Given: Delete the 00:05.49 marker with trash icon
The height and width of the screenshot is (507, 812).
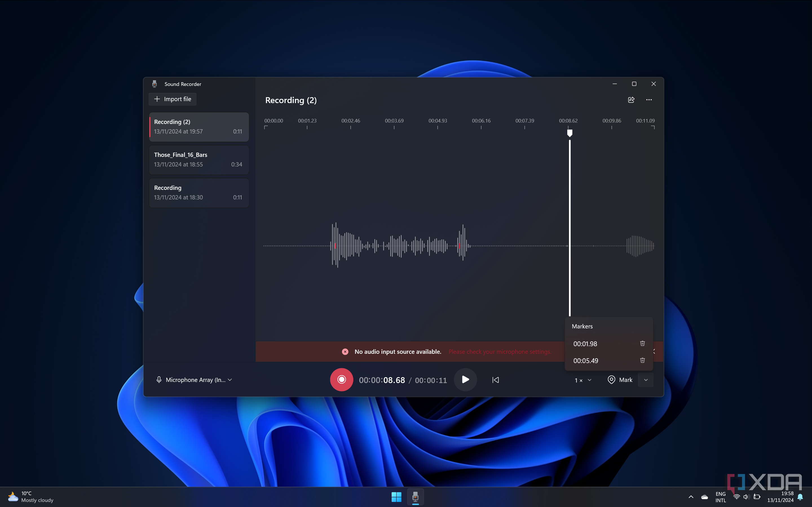Looking at the screenshot, I should tap(642, 361).
